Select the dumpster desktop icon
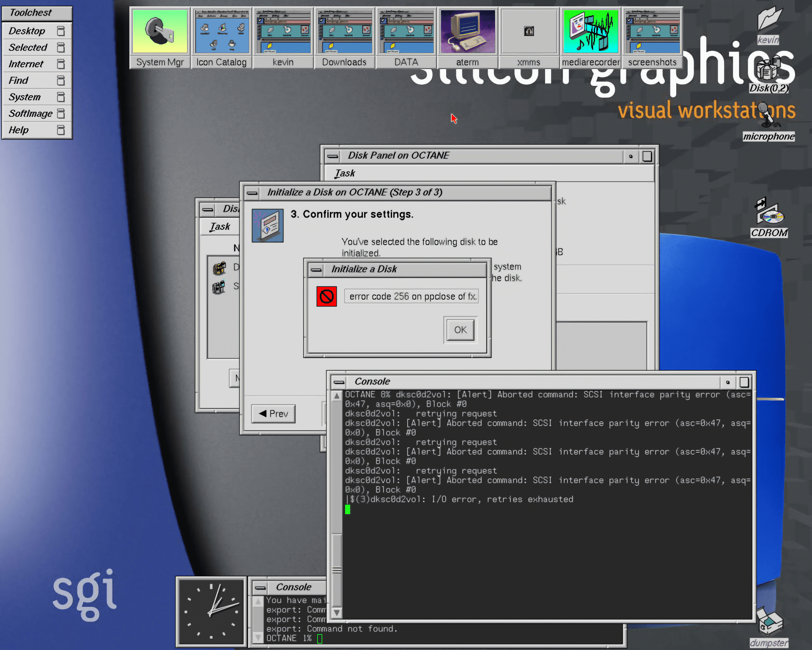The height and width of the screenshot is (650, 812). pos(769,627)
